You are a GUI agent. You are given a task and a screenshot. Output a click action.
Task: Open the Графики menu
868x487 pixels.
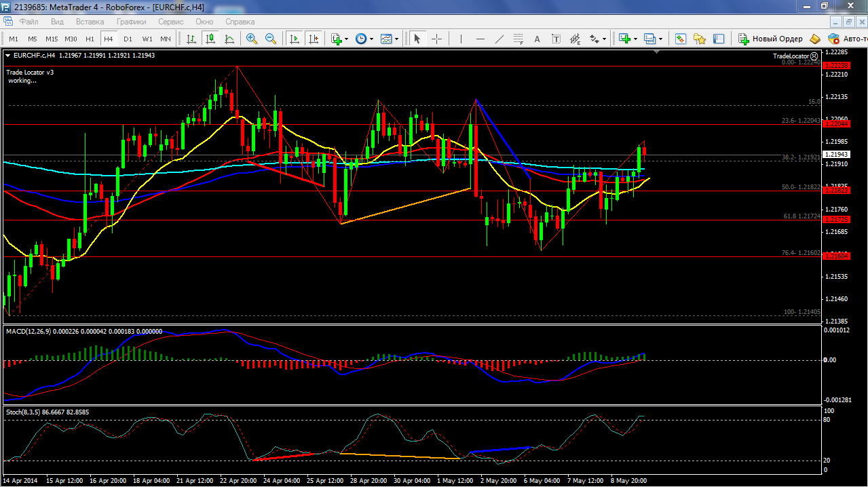(131, 21)
